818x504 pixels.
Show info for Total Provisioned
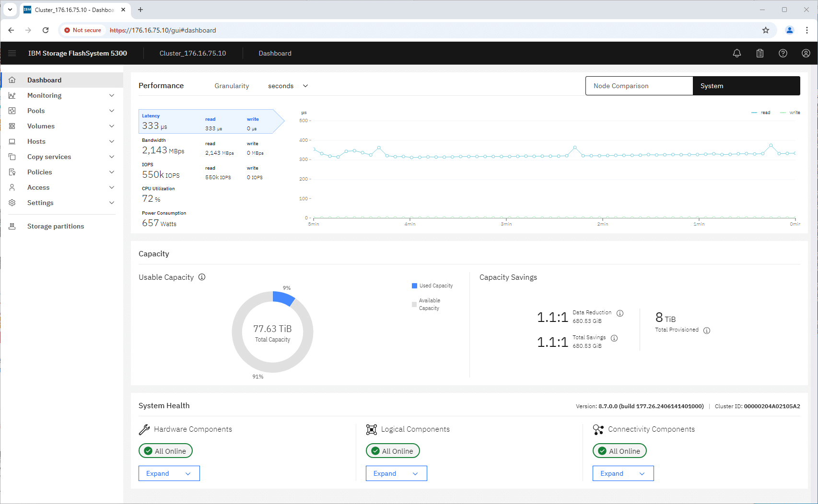(707, 331)
